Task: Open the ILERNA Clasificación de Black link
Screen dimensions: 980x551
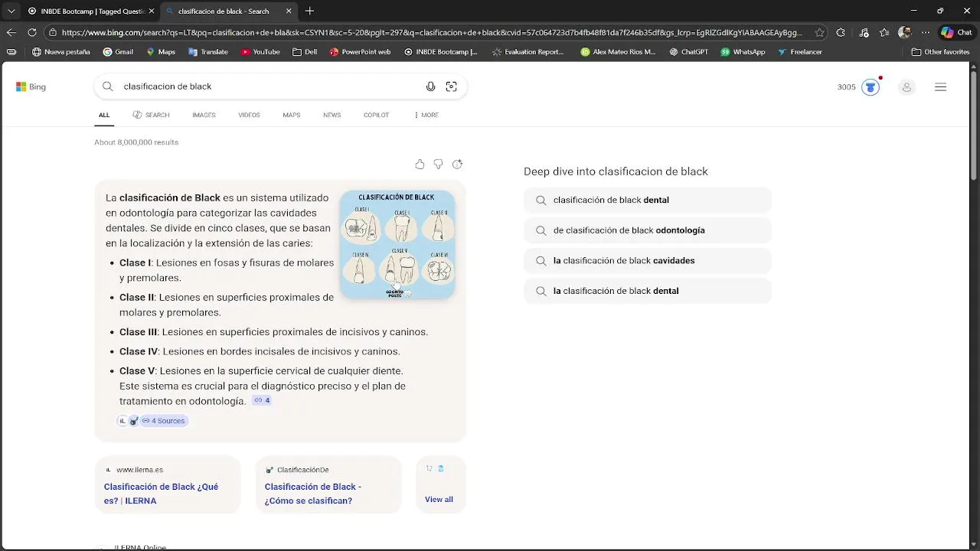Action: (162, 493)
